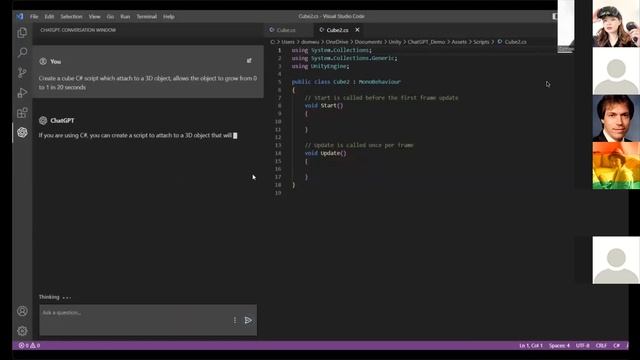
Task: Open the Manage gear icon
Action: (x=22, y=331)
